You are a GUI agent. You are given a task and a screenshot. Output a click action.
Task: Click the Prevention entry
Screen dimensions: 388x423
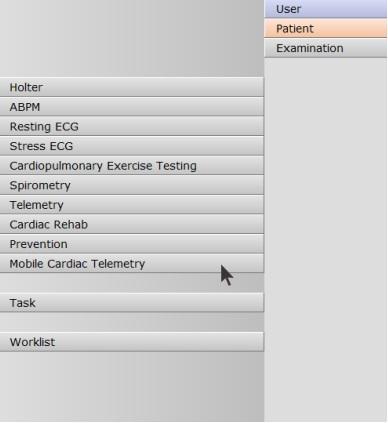click(132, 244)
